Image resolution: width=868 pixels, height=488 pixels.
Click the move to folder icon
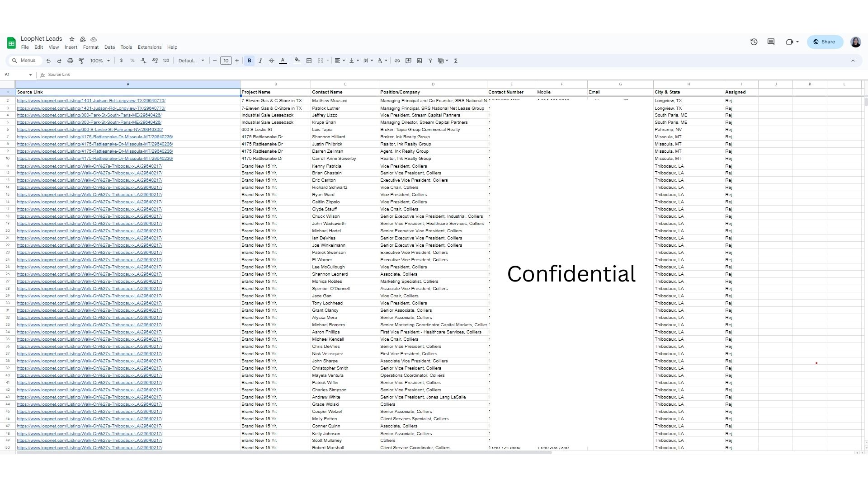point(83,39)
